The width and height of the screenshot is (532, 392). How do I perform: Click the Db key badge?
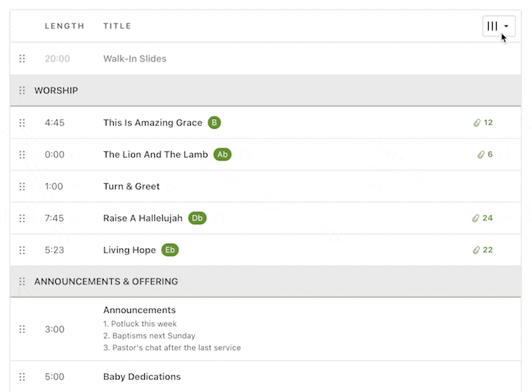click(x=197, y=219)
